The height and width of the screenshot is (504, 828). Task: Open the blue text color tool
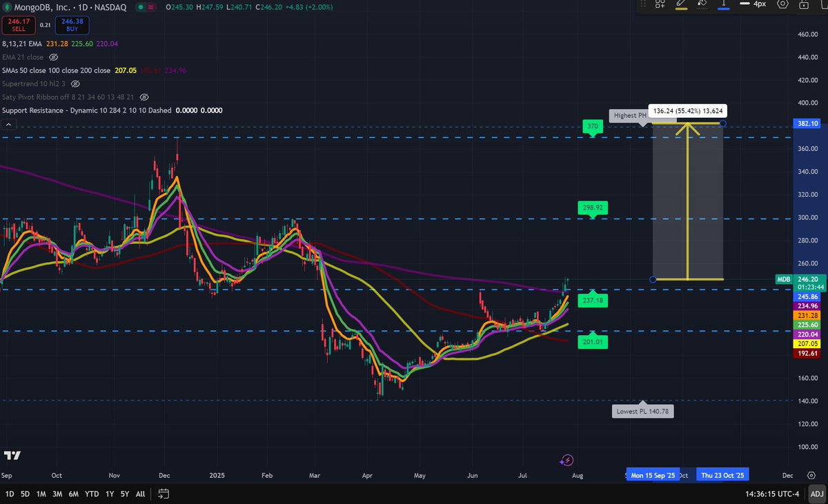(724, 3)
